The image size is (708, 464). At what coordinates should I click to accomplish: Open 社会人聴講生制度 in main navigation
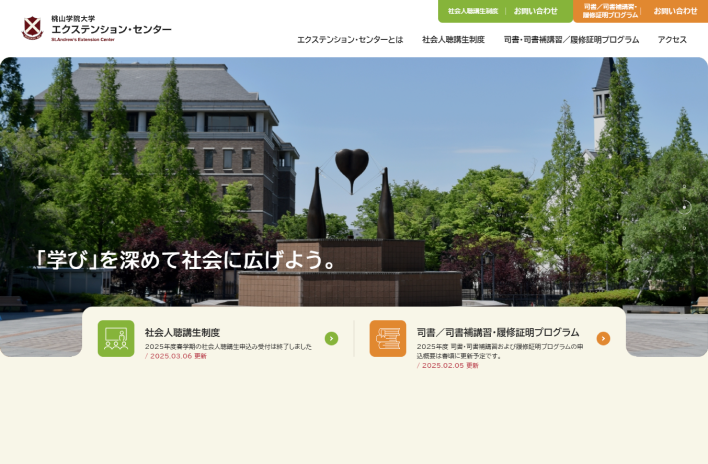click(x=453, y=40)
